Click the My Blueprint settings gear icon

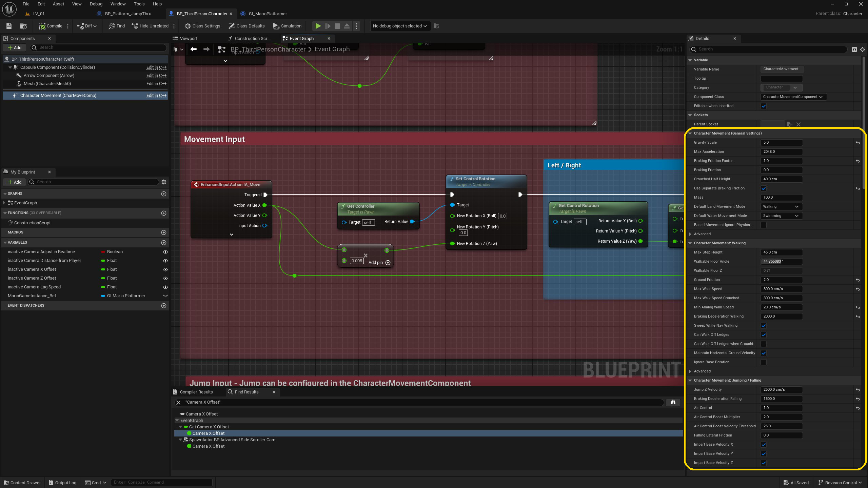tap(164, 182)
